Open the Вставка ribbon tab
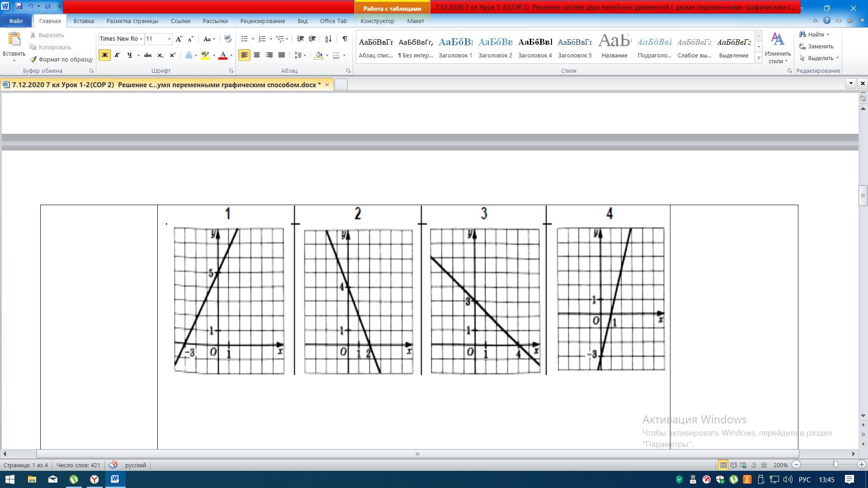The width and height of the screenshot is (868, 488). pyautogui.click(x=84, y=21)
